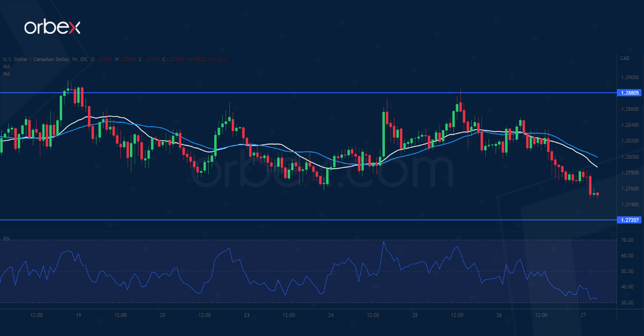Click date marker 25 on time axis
This screenshot has height=336, width=644.
pos(416,316)
